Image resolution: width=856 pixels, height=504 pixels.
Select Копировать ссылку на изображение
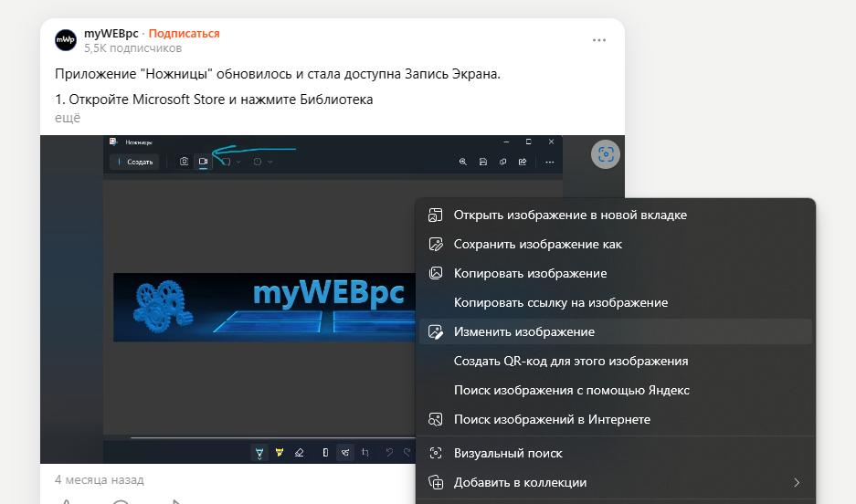615,303
